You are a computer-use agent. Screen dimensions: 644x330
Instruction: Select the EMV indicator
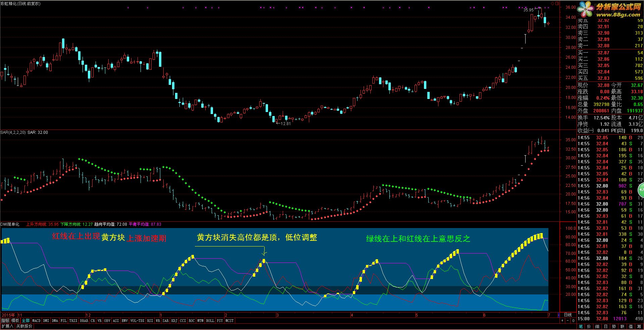124,321
